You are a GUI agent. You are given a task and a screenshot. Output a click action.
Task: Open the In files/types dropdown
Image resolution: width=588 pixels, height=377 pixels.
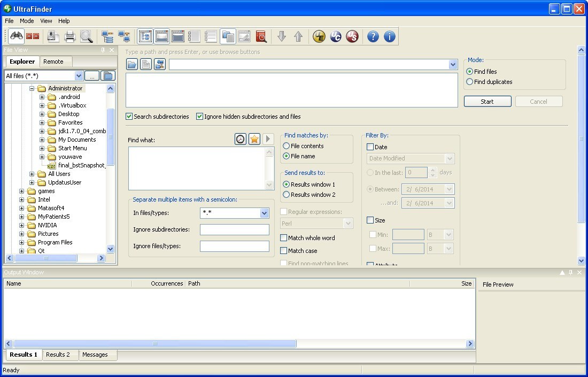pos(264,213)
